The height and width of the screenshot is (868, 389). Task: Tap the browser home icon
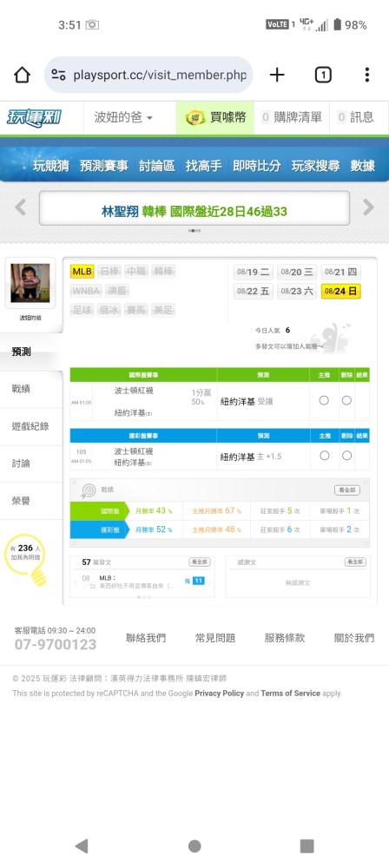click(22, 75)
